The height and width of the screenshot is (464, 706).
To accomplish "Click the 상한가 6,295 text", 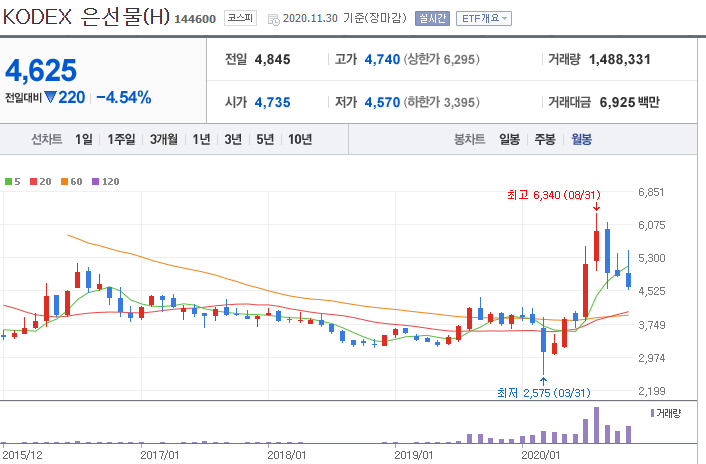I will pyautogui.click(x=442, y=59).
